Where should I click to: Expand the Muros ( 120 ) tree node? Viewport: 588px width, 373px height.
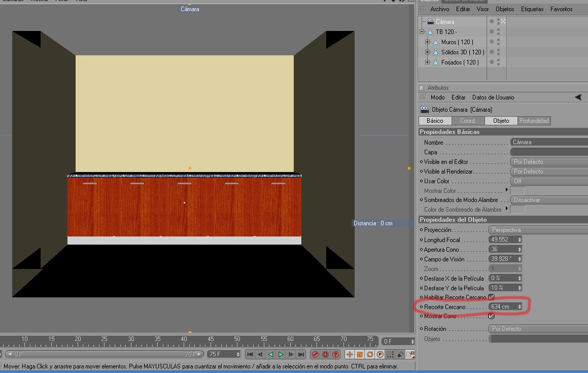[x=428, y=42]
